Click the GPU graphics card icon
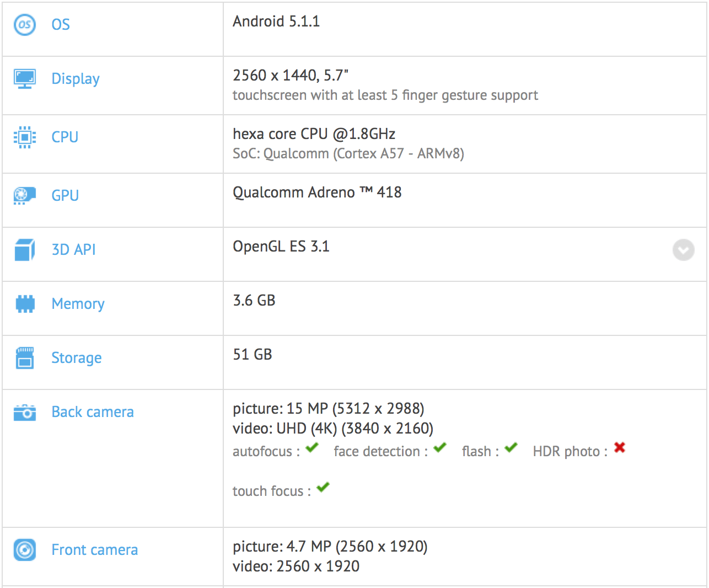 [x=25, y=196]
